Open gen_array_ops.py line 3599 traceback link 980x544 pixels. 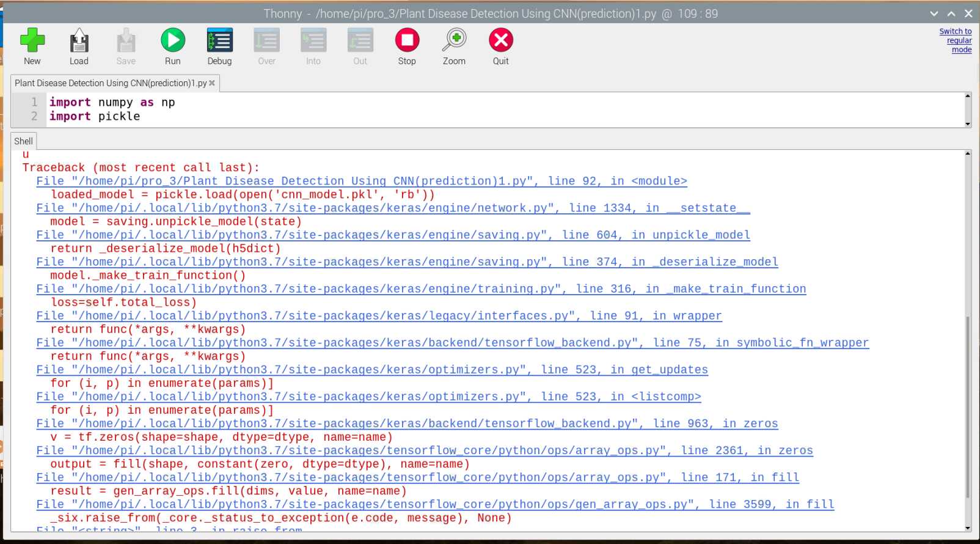pyautogui.click(x=434, y=504)
